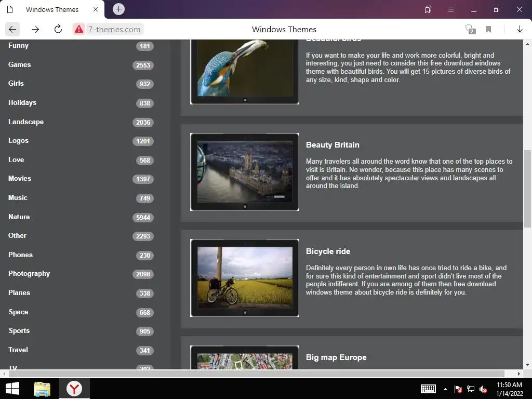Bookmark this page with the bookmark icon

pos(488,30)
